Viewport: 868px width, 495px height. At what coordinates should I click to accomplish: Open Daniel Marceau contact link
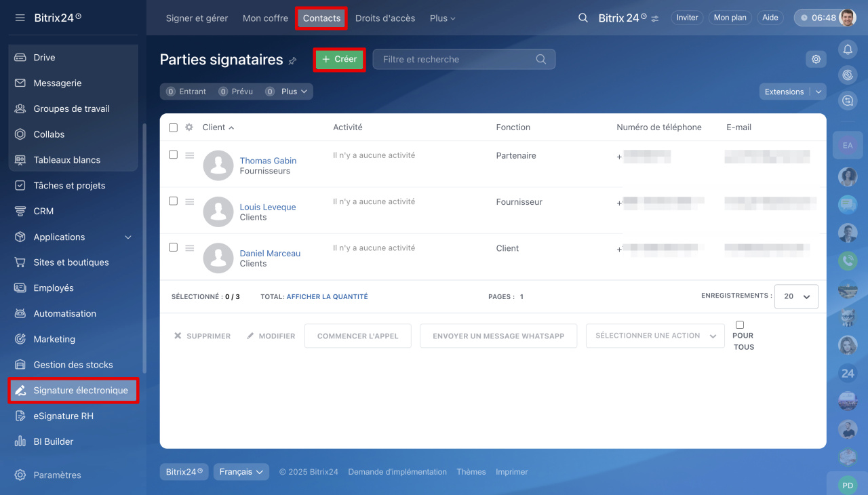point(270,253)
